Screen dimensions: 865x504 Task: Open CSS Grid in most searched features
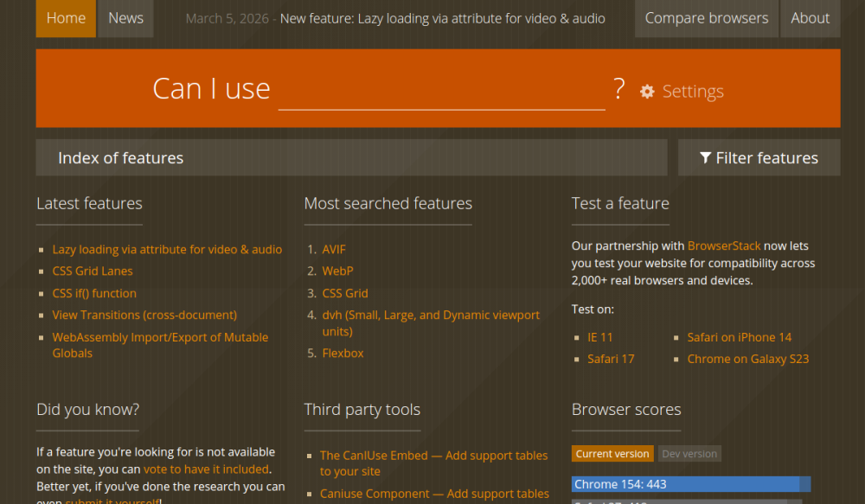point(345,293)
